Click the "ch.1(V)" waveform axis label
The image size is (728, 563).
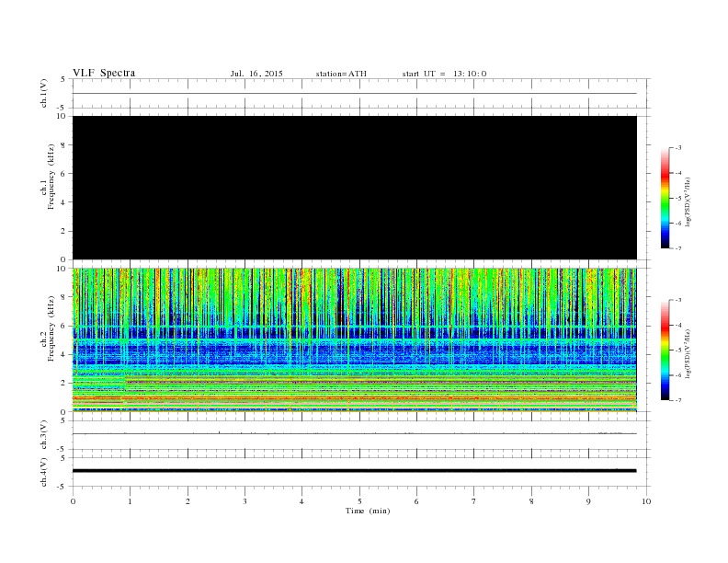tap(43, 93)
